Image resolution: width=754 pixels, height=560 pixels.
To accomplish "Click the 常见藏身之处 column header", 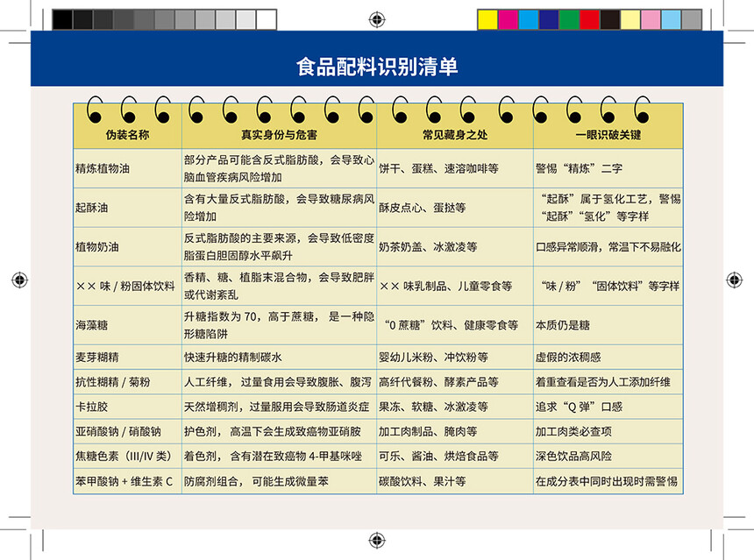I will coord(454,136).
